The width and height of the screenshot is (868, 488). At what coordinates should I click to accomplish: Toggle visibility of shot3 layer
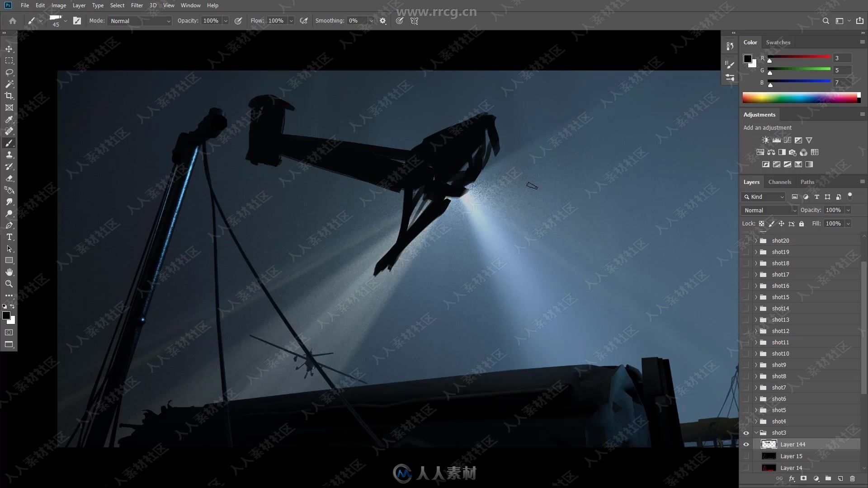tap(746, 432)
